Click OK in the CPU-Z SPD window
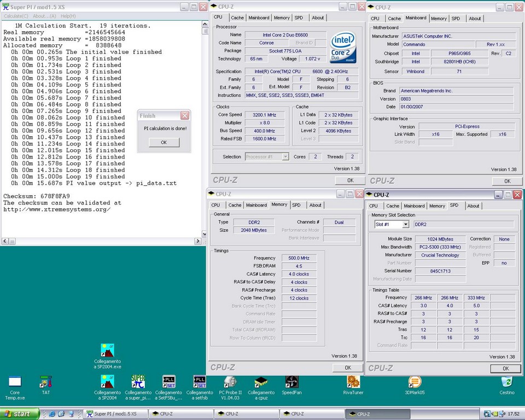The image size is (525, 420). 505,369
